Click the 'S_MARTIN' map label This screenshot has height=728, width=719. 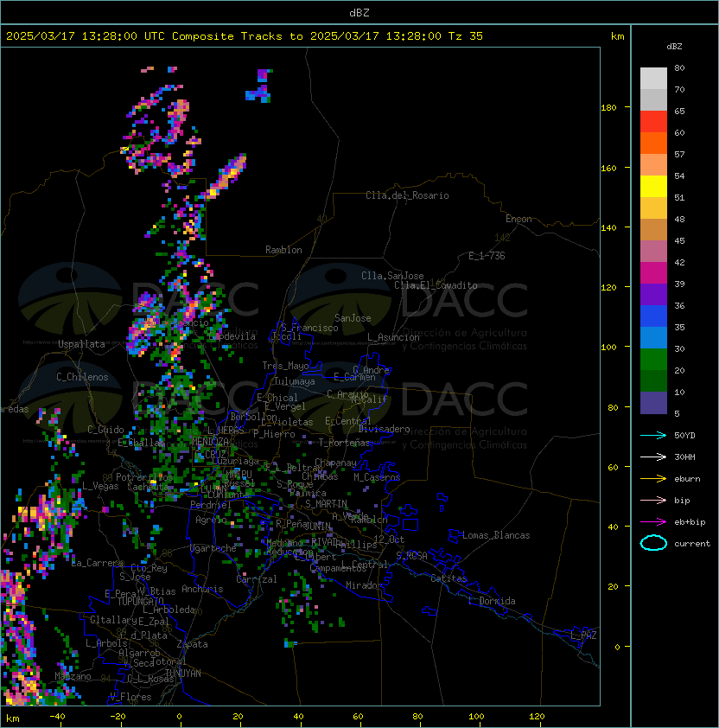pyautogui.click(x=327, y=504)
